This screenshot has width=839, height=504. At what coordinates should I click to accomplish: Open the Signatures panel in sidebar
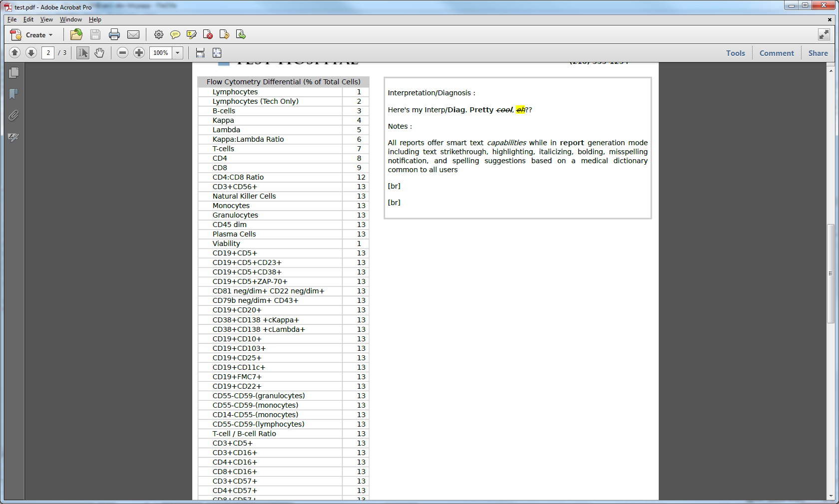point(13,137)
